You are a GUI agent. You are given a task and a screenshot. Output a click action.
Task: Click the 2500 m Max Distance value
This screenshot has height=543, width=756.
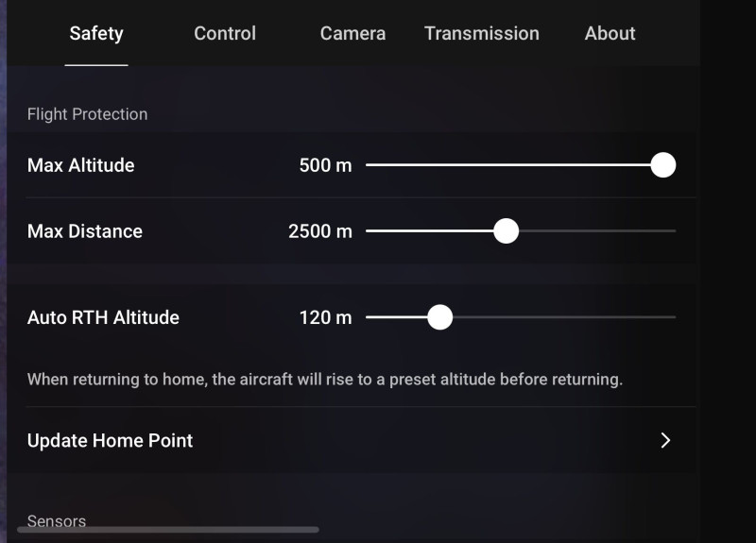[x=319, y=231]
